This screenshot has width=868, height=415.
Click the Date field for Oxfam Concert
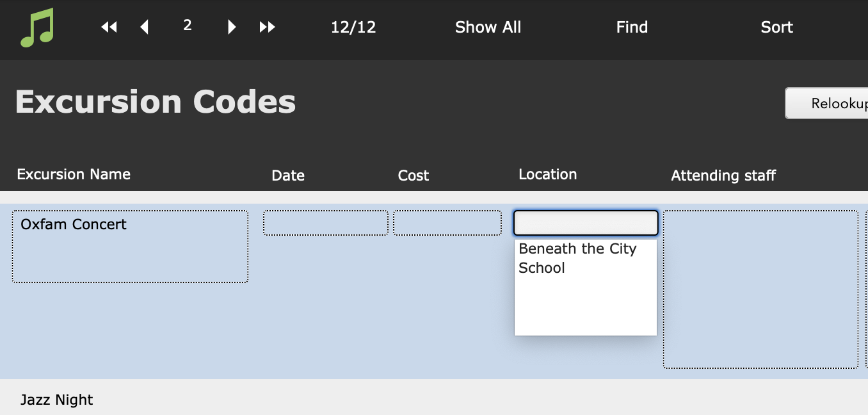coord(326,223)
